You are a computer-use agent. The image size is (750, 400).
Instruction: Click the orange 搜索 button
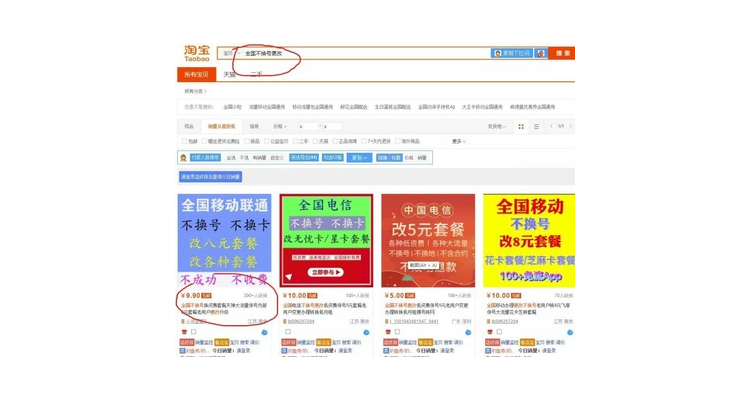click(x=562, y=53)
